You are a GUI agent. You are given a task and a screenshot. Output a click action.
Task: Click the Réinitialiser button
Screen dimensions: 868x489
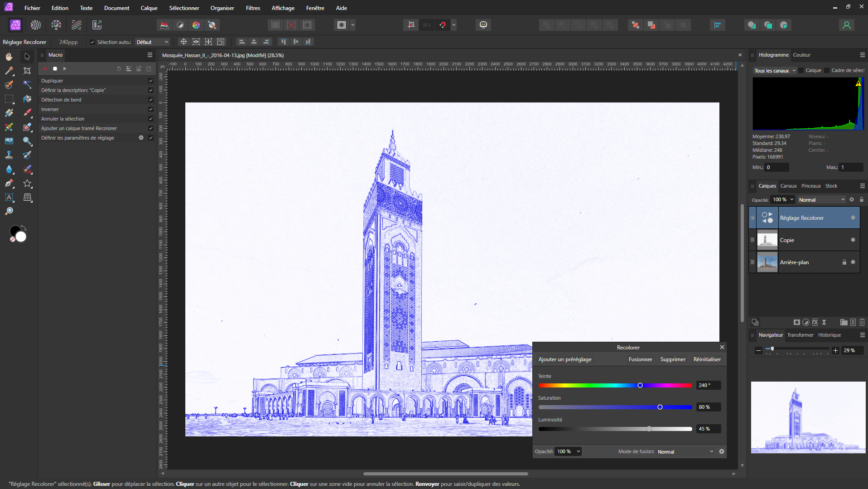tap(707, 359)
